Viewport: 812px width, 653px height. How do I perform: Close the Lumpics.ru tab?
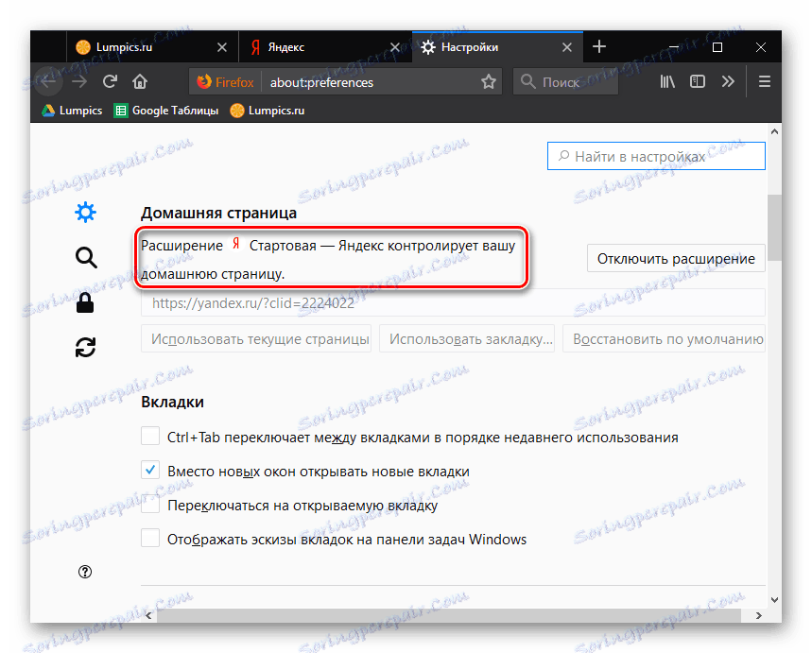(x=221, y=47)
